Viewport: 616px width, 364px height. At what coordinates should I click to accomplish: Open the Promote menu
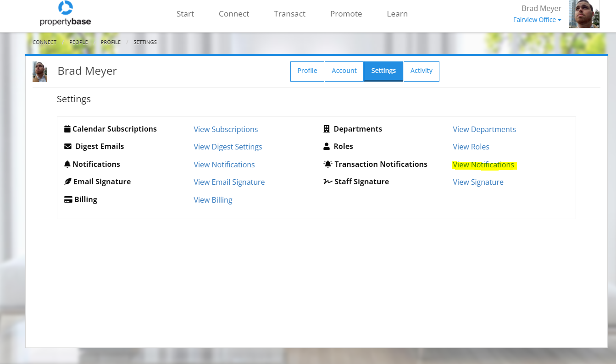point(346,14)
